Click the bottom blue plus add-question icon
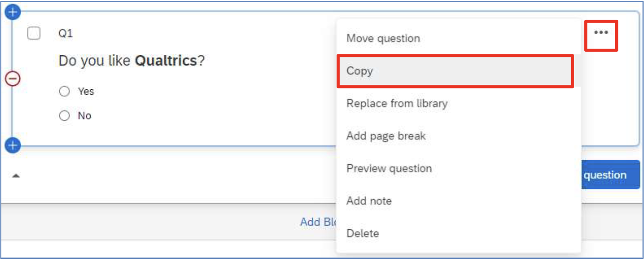Screen dimensions: 644x261 (13, 145)
